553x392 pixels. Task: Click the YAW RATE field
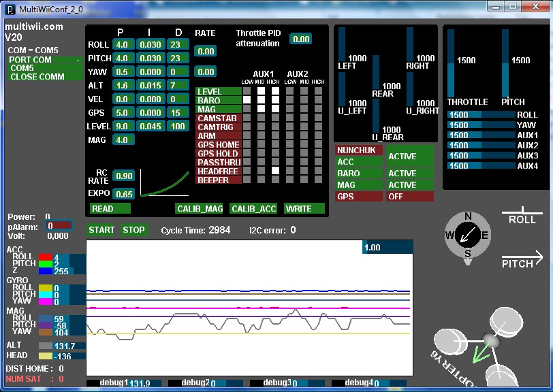click(205, 71)
